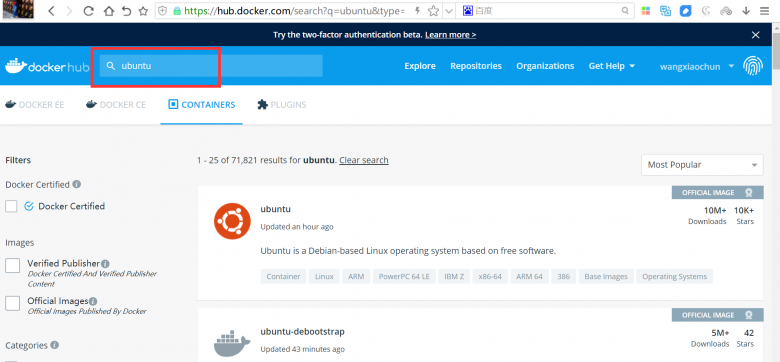Select the CONTAINERS tab
This screenshot has width=780, height=362.
(201, 105)
